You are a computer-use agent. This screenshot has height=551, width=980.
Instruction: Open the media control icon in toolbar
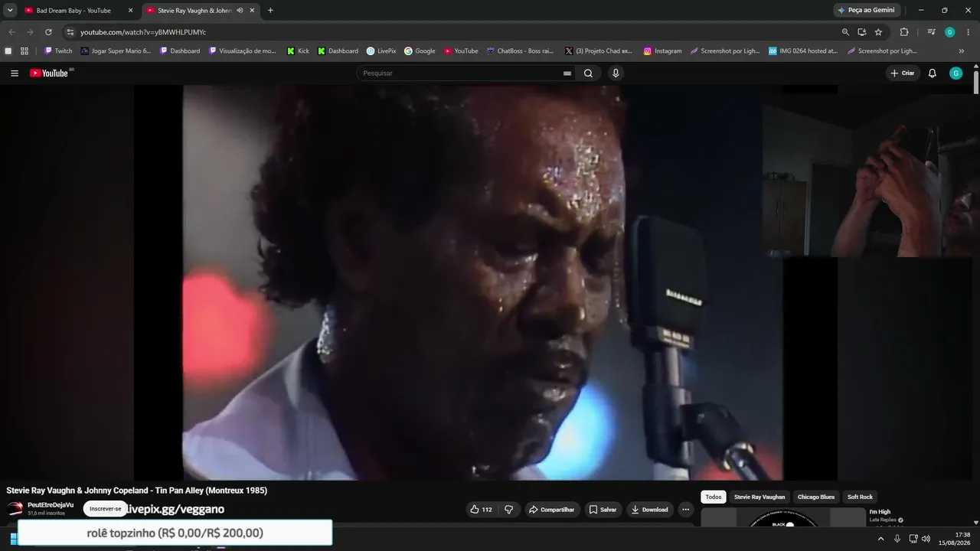coord(931,32)
